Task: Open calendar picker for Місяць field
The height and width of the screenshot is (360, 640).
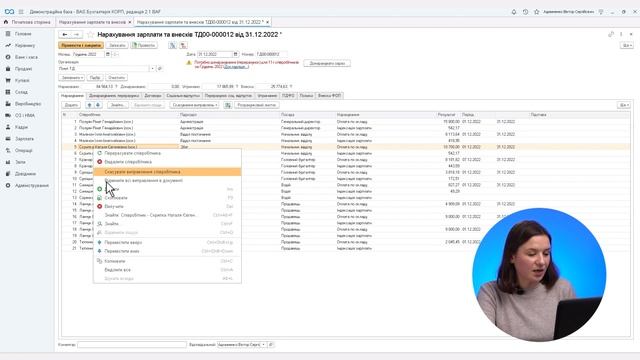Action: (x=108, y=54)
